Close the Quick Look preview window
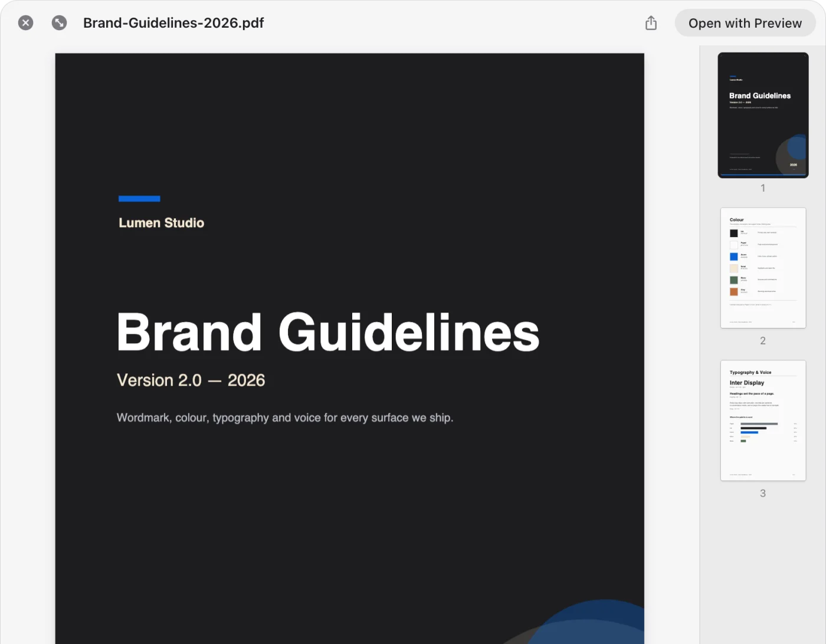The width and height of the screenshot is (826, 644). [25, 23]
